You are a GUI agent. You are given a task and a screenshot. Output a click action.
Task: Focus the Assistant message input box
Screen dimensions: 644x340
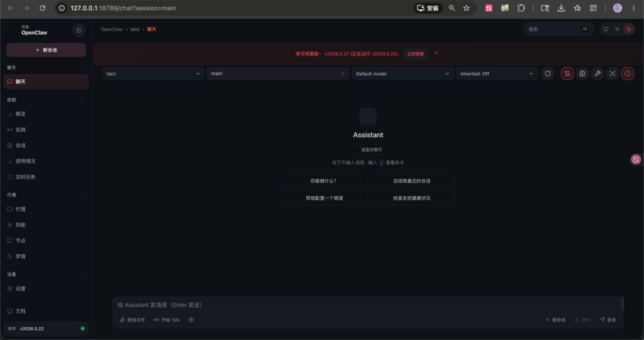coord(367,305)
